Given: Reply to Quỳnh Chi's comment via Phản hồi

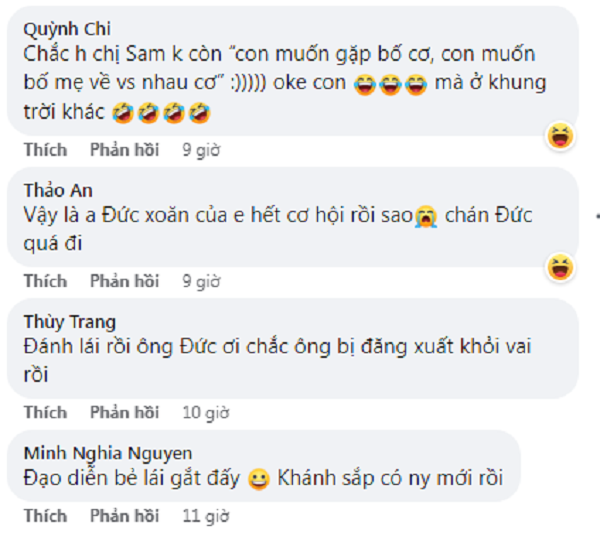Looking at the screenshot, I should pyautogui.click(x=124, y=150).
